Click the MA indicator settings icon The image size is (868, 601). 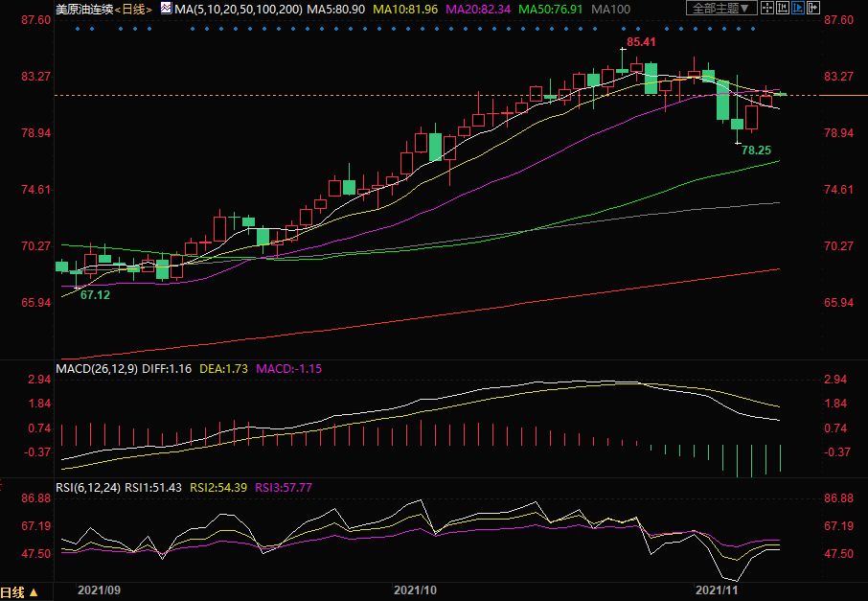click(x=167, y=9)
